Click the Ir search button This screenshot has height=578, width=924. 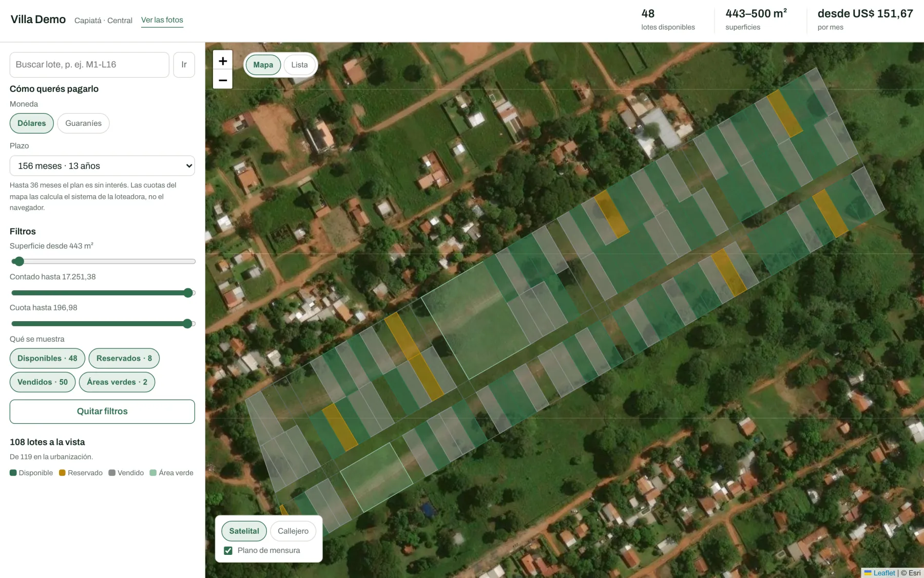[x=184, y=65]
